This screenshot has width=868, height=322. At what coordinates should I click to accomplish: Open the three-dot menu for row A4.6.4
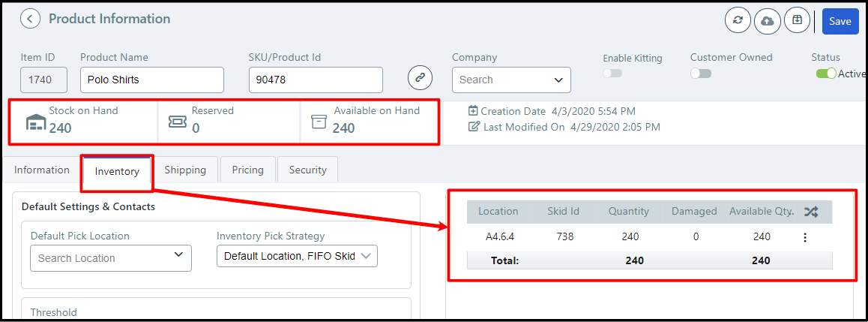click(x=805, y=237)
